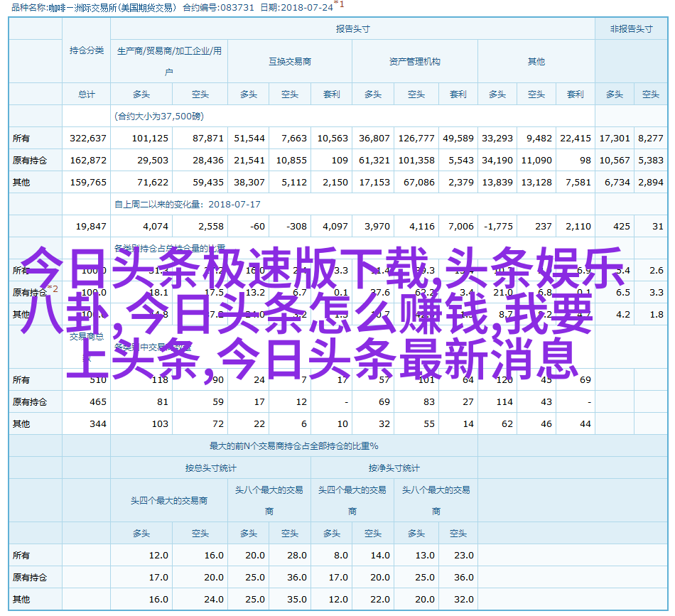675x616 pixels.
Task: Select the 互换交易商 header cell
Action: (x=290, y=62)
